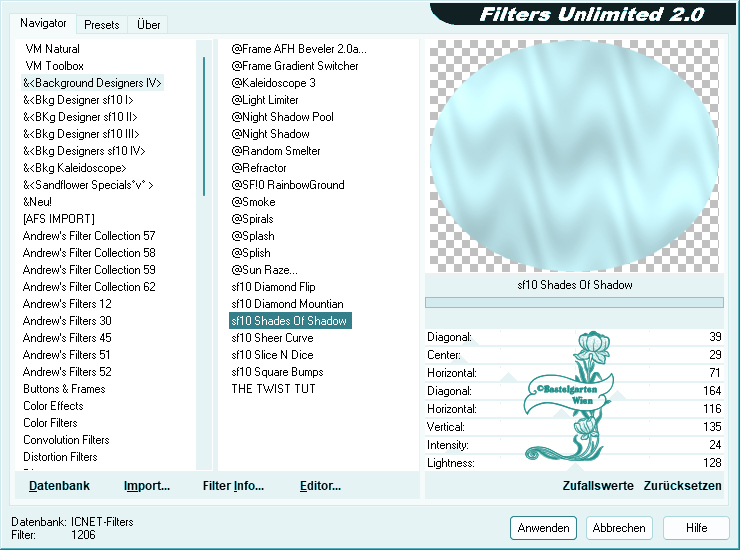Select the Color Effects category

(53, 406)
